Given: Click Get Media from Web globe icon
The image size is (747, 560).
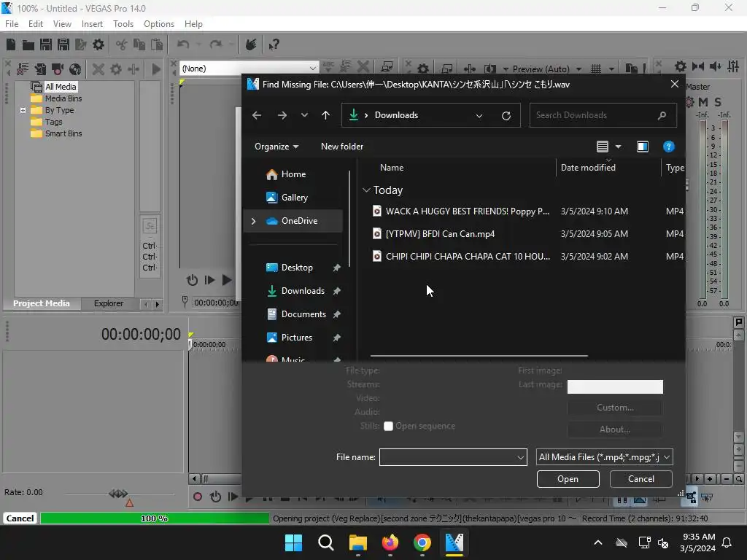Looking at the screenshot, I should [75, 69].
